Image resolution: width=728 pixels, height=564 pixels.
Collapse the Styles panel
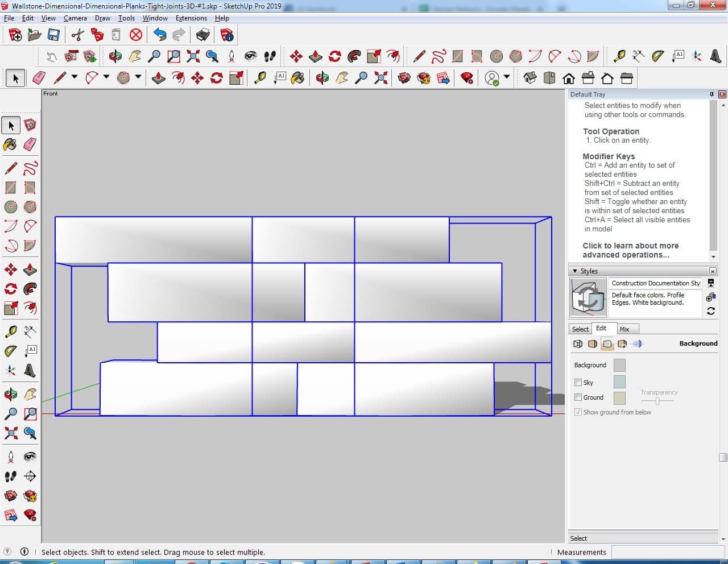pos(575,271)
